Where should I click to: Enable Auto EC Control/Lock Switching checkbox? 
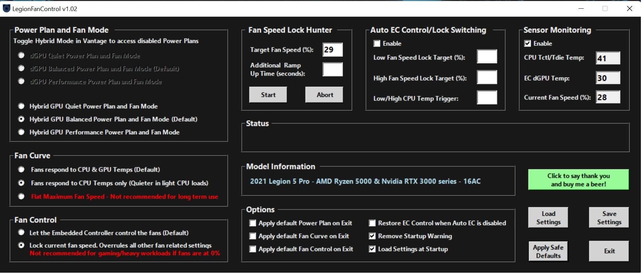click(377, 44)
